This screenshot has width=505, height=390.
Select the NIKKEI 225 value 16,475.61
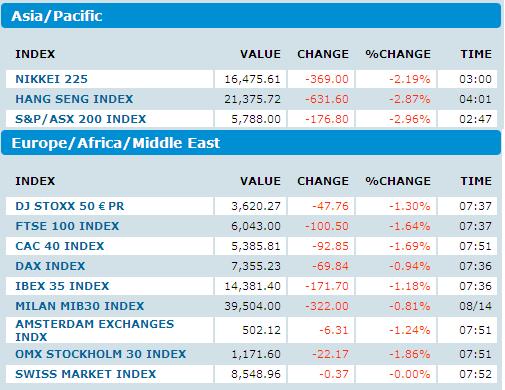252,79
